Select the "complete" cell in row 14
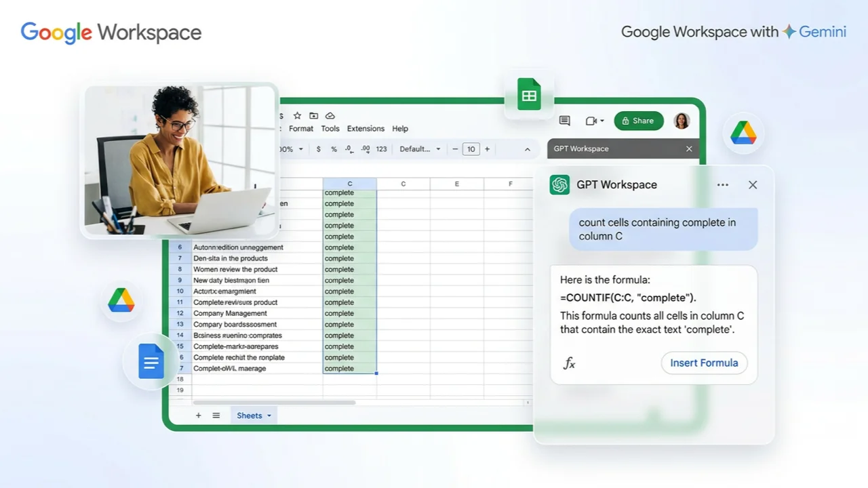Image resolution: width=868 pixels, height=488 pixels. [349, 335]
